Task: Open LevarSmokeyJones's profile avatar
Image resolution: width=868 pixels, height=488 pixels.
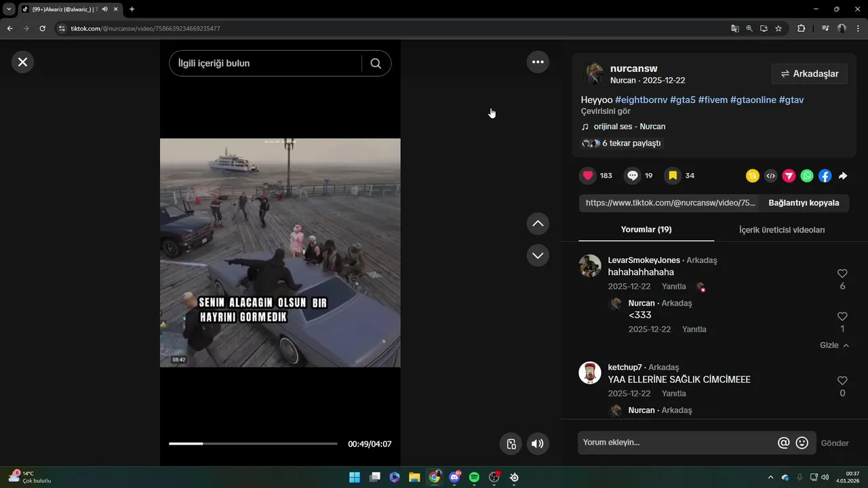Action: point(590,266)
